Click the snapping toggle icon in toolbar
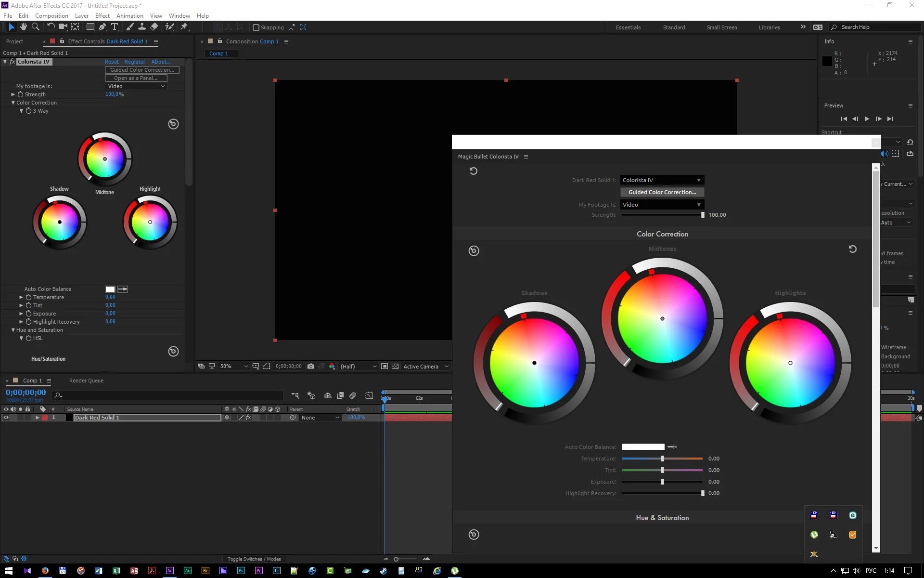This screenshot has width=924, height=578. tap(256, 27)
